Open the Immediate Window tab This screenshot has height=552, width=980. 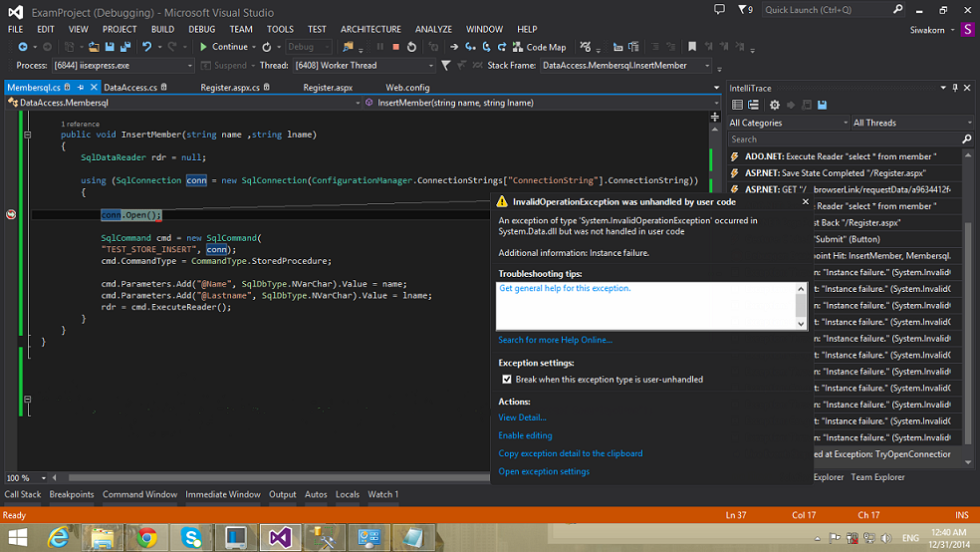click(222, 494)
